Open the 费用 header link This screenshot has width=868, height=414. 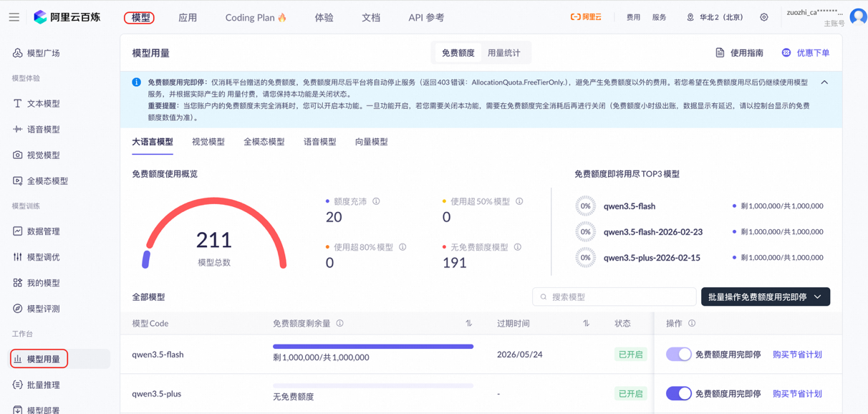[x=633, y=17]
